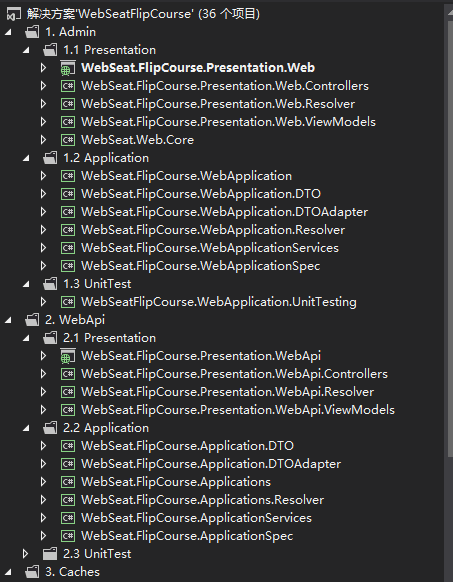The height and width of the screenshot is (582, 453).
Task: Click the folder icon of 2. WebApi
Action: tap(32, 320)
